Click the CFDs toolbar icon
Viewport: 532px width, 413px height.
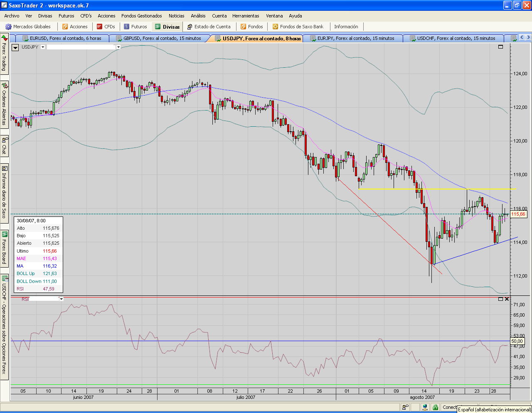point(100,27)
